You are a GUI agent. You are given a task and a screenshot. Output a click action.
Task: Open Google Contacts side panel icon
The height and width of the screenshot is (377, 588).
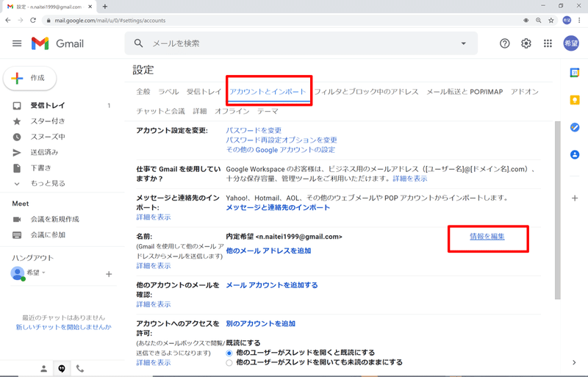click(x=575, y=154)
